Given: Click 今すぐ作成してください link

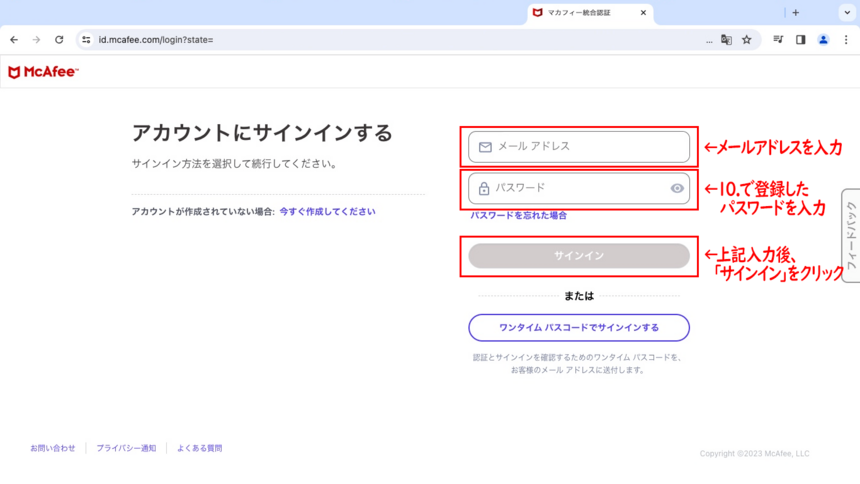Looking at the screenshot, I should 327,211.
